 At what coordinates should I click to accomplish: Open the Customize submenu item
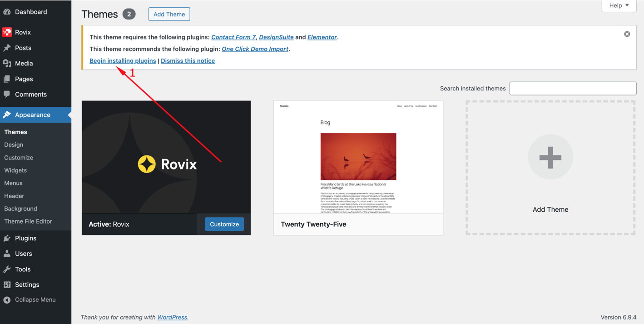pos(19,157)
